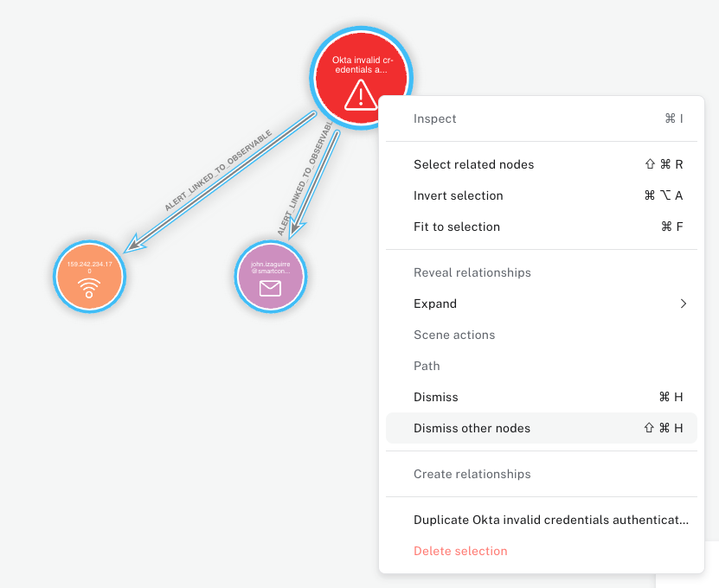The height and width of the screenshot is (588, 719).
Task: Click the wifi icon on node 159.242.234.170
Action: (x=89, y=290)
